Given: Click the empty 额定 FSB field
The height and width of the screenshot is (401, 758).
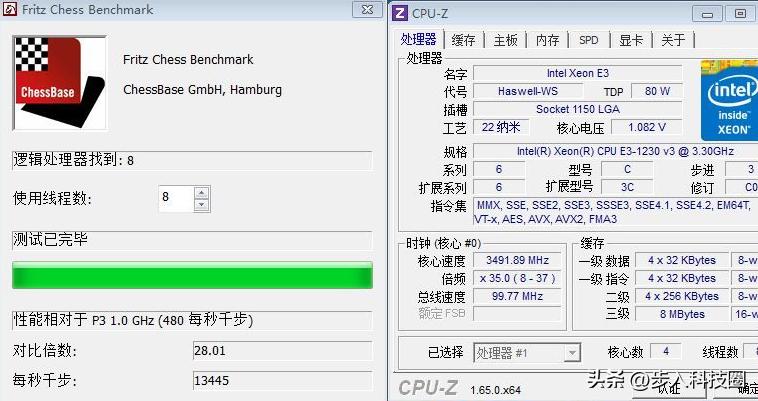Looking at the screenshot, I should 517,314.
